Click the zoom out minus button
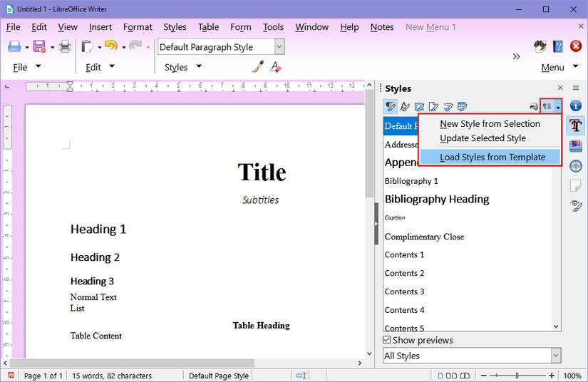Viewport: 588px width, 382px height. (x=484, y=376)
